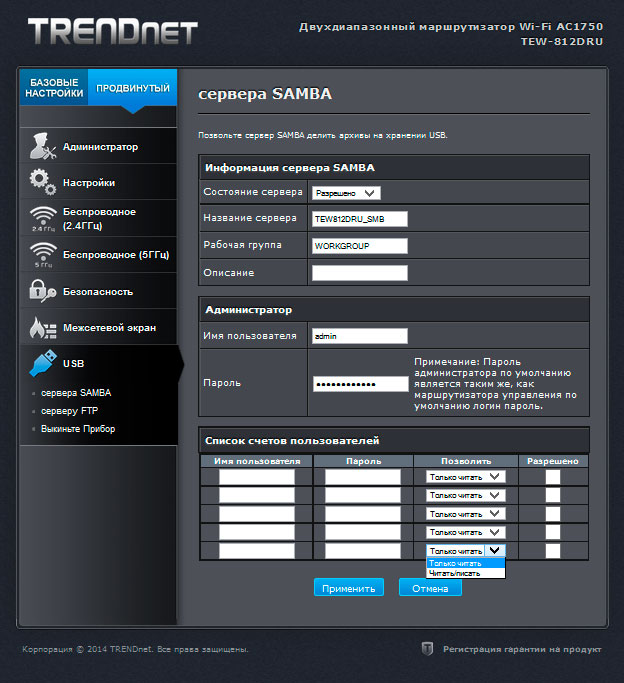Choose Читать/писать option in open list
The height and width of the screenshot is (683, 624).
(x=465, y=573)
